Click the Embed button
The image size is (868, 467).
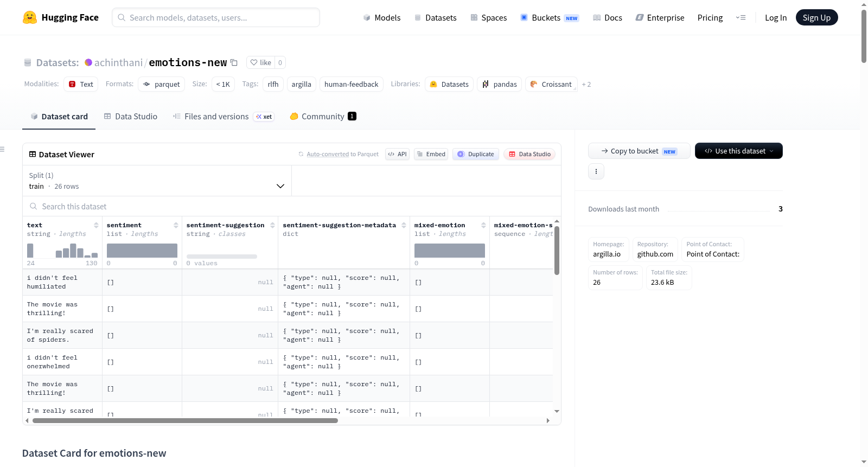click(x=431, y=154)
